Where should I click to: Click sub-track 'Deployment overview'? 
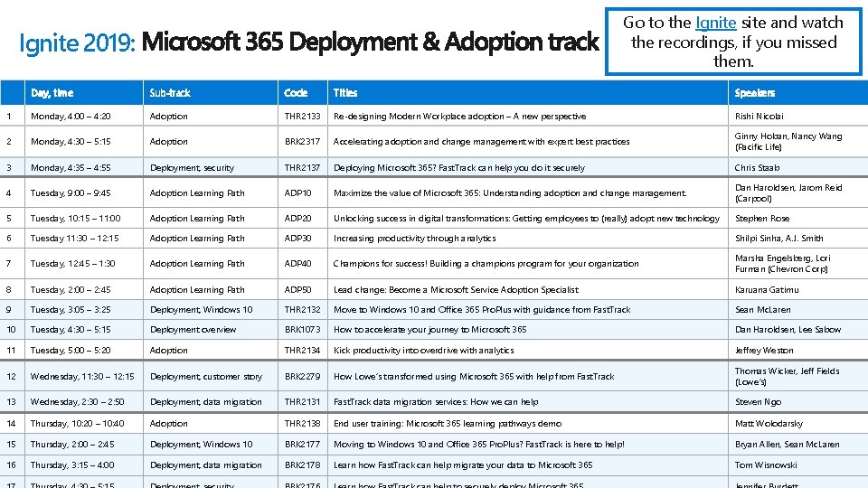coord(193,330)
